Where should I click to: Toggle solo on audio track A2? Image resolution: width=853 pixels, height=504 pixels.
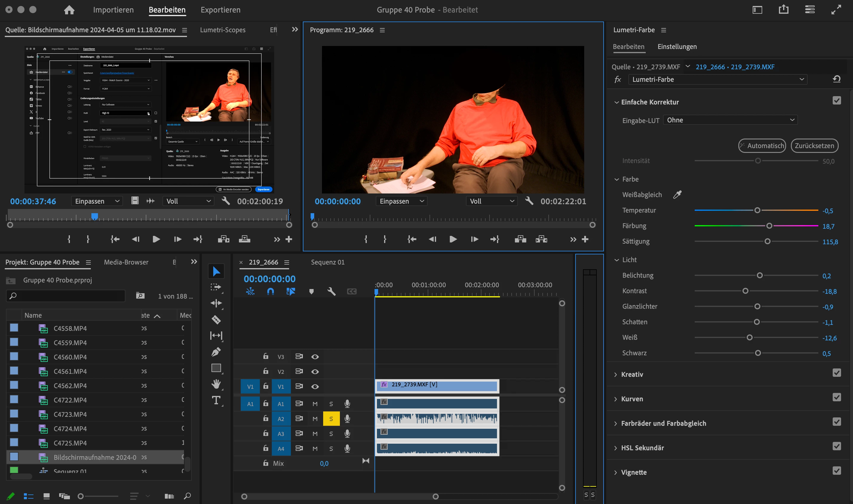pyautogui.click(x=331, y=419)
